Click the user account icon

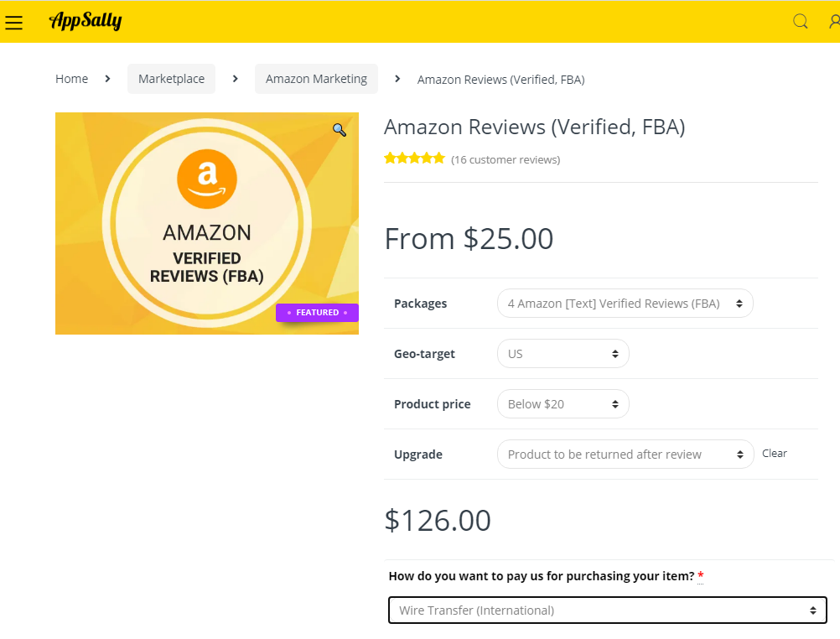point(833,22)
